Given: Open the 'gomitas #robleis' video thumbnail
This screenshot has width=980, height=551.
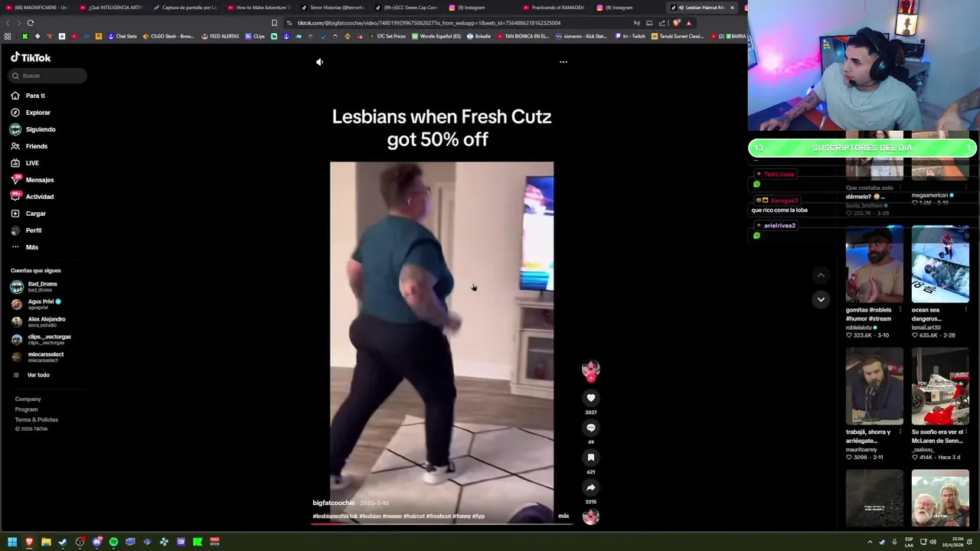Looking at the screenshot, I should click(874, 265).
